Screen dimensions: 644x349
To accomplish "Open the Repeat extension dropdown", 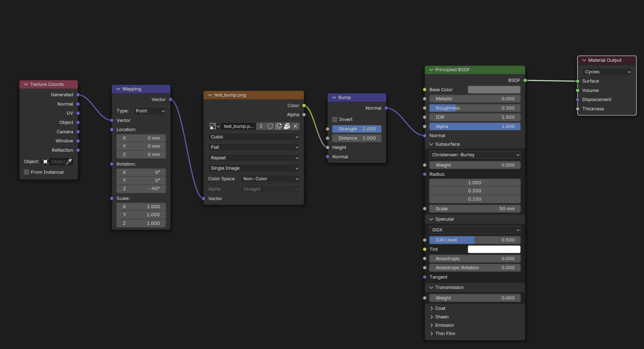I will (254, 158).
